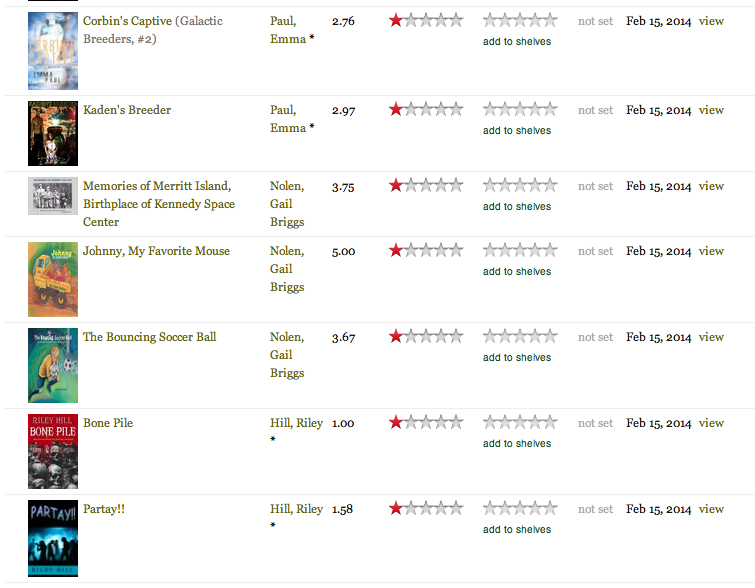The width and height of the screenshot is (755, 588).
Task: Click the red star rating for Johnny, My Favorite Mouse
Action: 396,250
